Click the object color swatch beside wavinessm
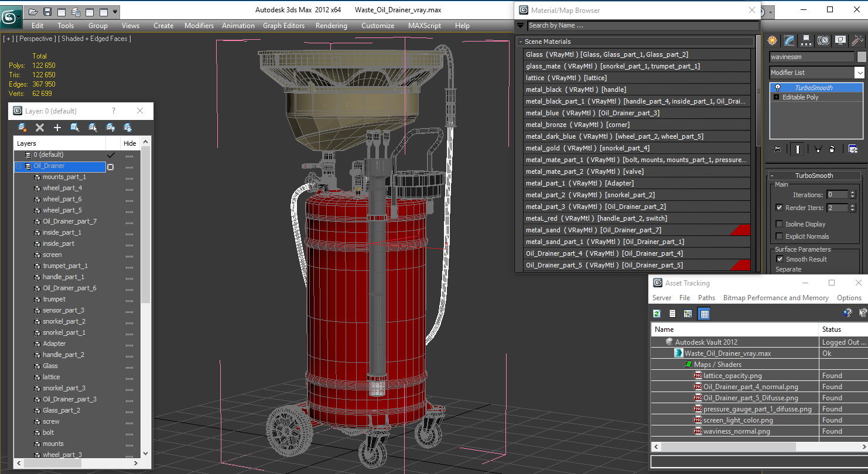868x474 pixels. (861, 57)
